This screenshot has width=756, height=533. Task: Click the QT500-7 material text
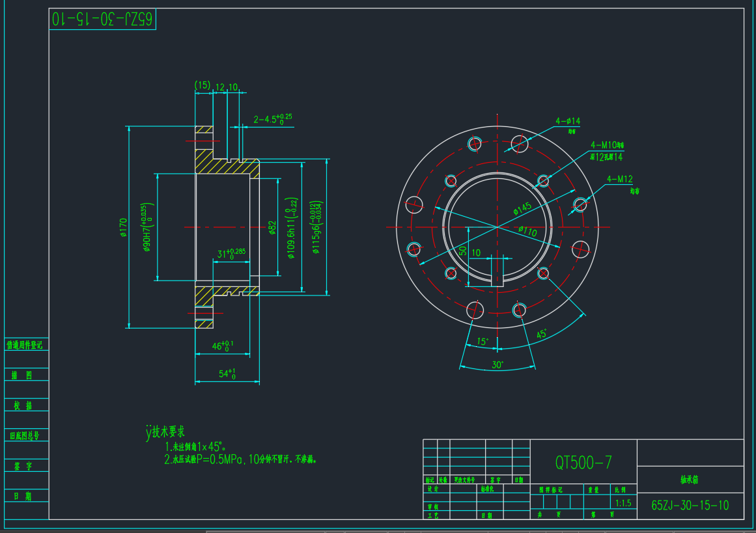click(583, 463)
